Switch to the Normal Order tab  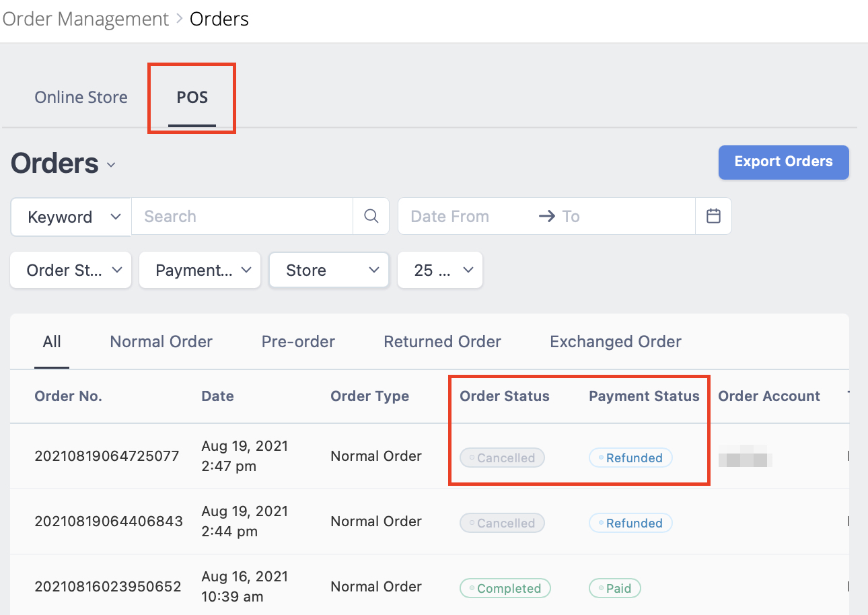point(161,341)
